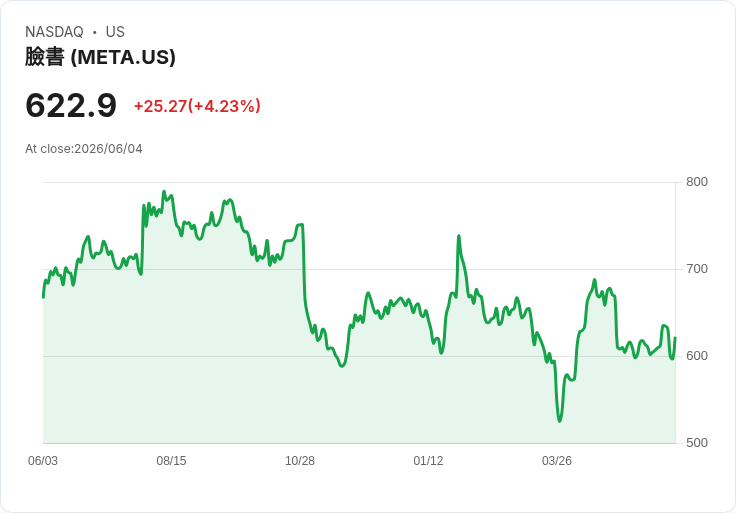Viewport: 736px width, 513px height.
Task: Click the 06/03 x-axis date label
Action: click(x=43, y=460)
